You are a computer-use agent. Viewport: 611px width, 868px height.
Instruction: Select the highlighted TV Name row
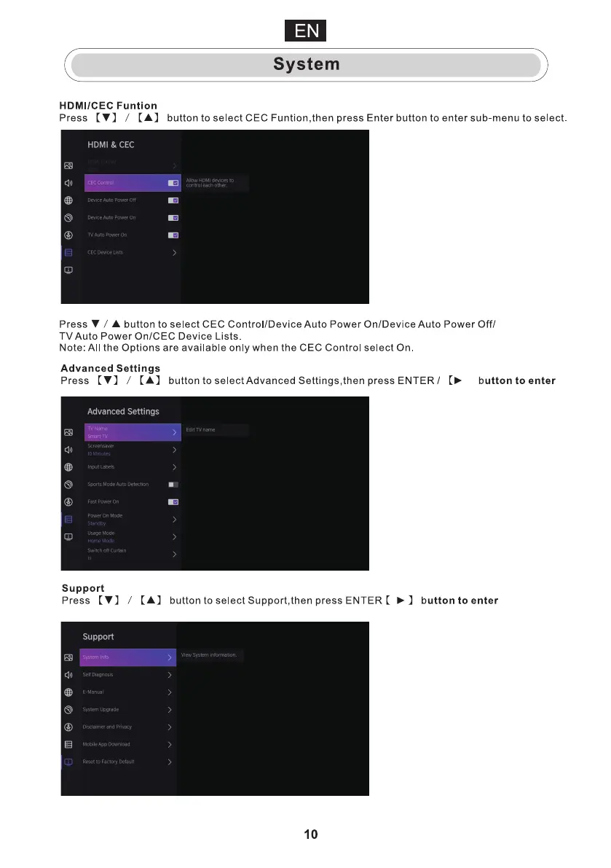point(131,432)
